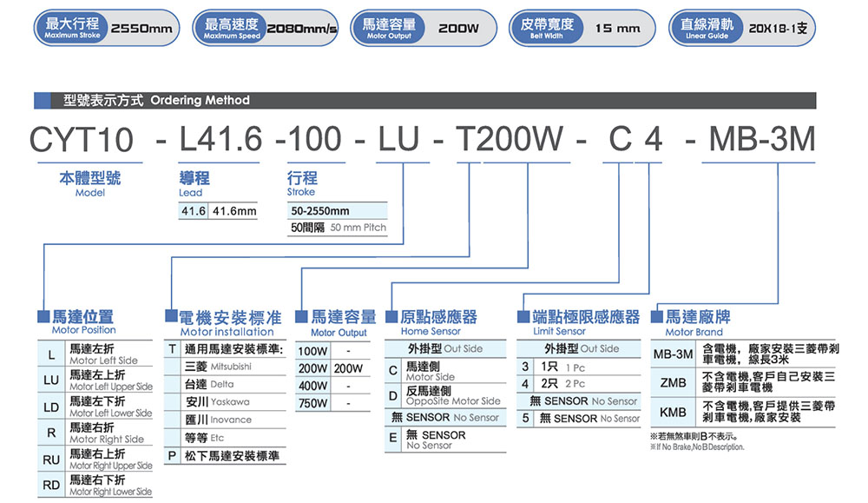Click the CYT10 model code segment
This screenshot has height=503, width=868.
pos(82,139)
